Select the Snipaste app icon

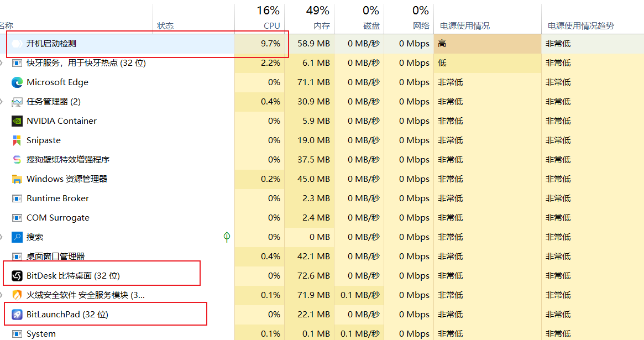click(x=17, y=140)
